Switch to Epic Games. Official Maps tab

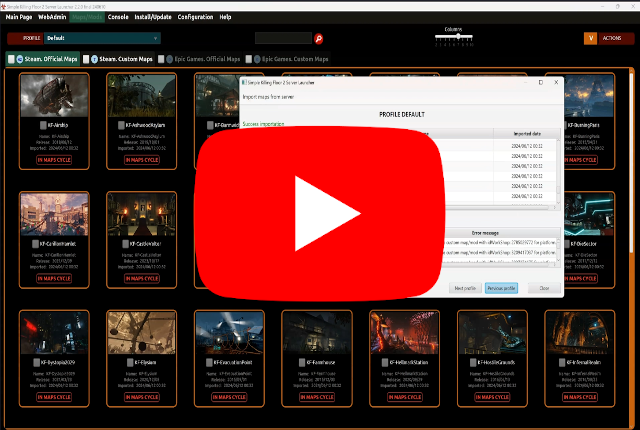(199, 59)
